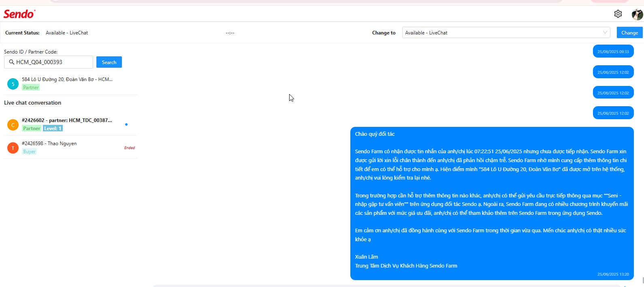Click the Level: 1 tag

tap(53, 129)
